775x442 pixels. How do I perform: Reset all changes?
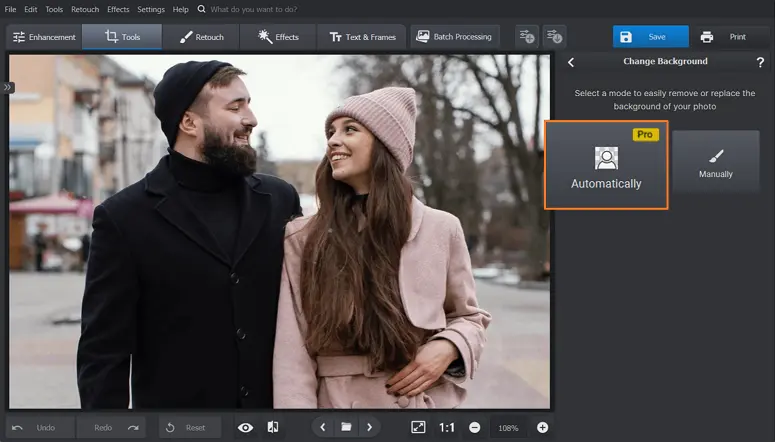tap(190, 428)
